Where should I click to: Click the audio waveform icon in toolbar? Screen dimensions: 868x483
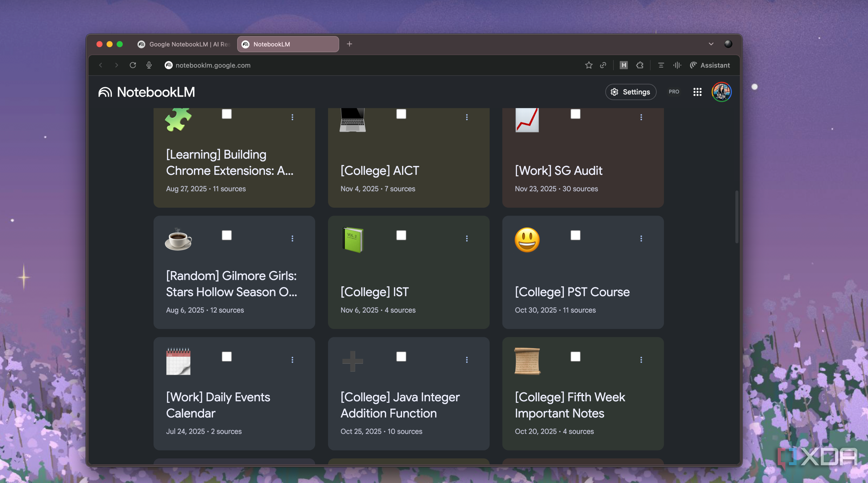coord(677,65)
